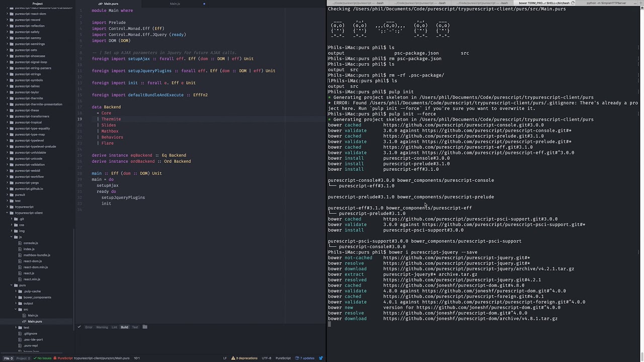The height and width of the screenshot is (362, 644).
Task: Click line number 28 in the gutter
Action: 80,173
